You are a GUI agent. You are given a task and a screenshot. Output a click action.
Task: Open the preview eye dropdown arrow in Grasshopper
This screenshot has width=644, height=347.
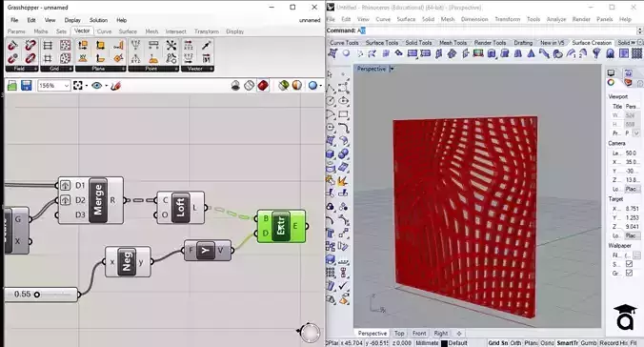pyautogui.click(x=106, y=86)
